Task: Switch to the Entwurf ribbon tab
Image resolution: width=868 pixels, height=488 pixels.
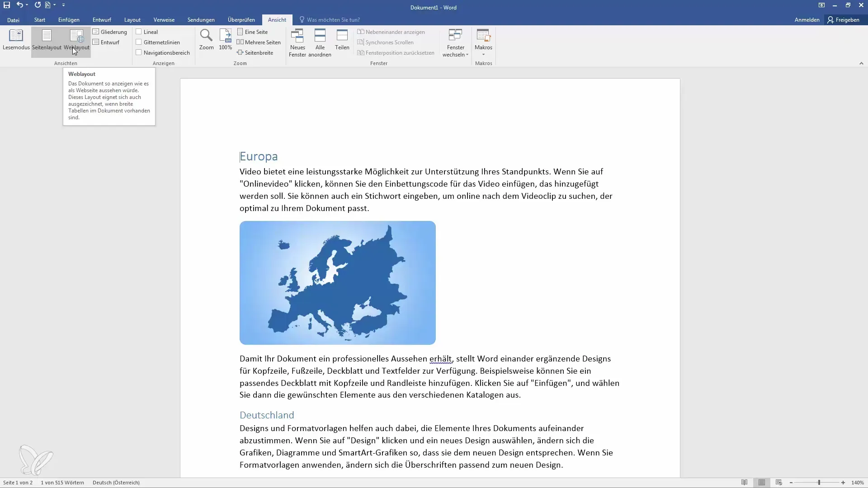Action: [x=102, y=20]
